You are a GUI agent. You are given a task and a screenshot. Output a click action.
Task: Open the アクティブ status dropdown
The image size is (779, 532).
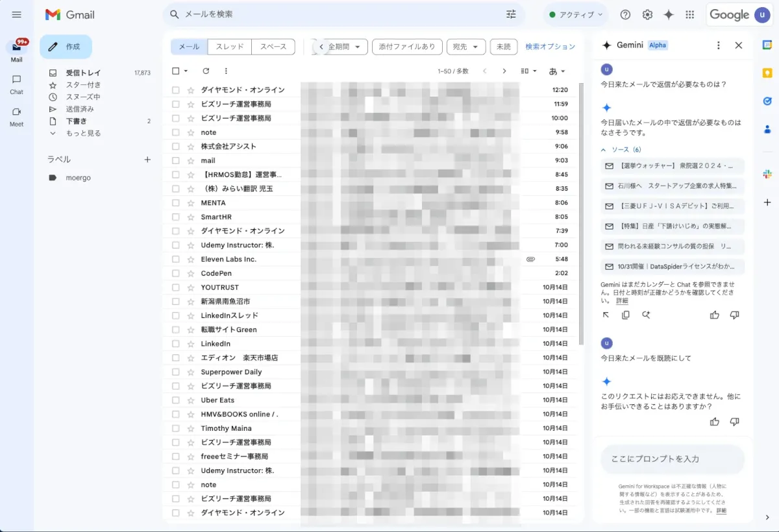click(x=575, y=14)
